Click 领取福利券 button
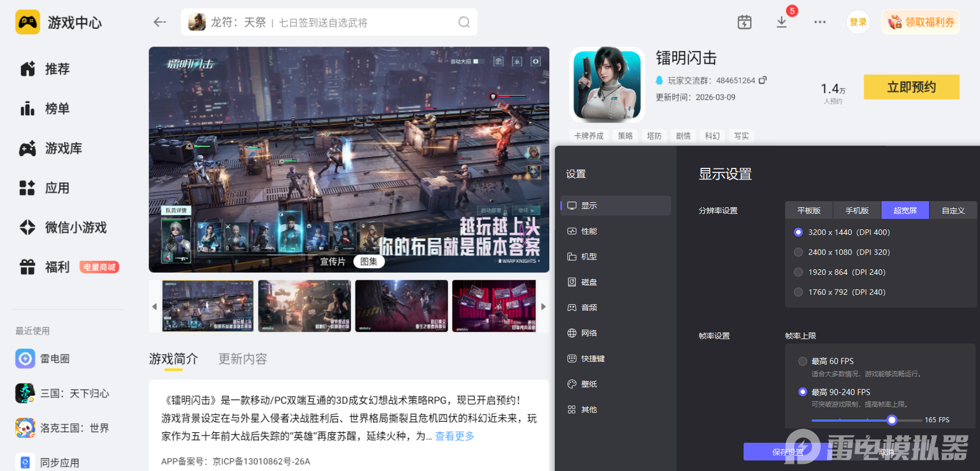 tap(921, 22)
